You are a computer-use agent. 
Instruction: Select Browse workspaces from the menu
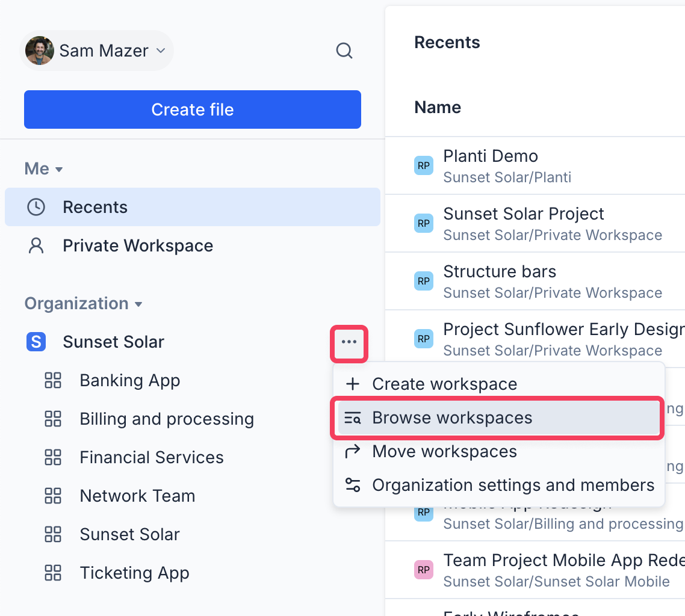coord(451,418)
